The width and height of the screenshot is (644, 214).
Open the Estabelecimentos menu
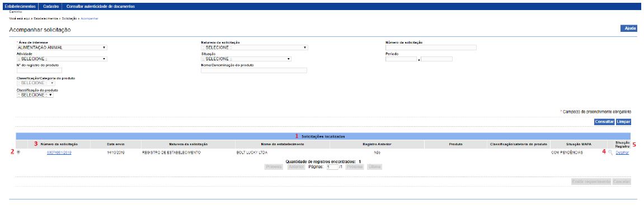pyautogui.click(x=20, y=7)
